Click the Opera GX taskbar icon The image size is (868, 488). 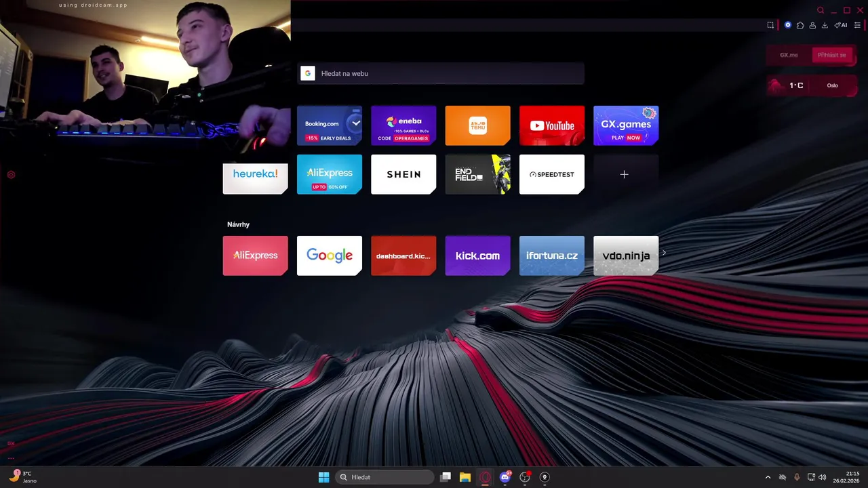[485, 477]
